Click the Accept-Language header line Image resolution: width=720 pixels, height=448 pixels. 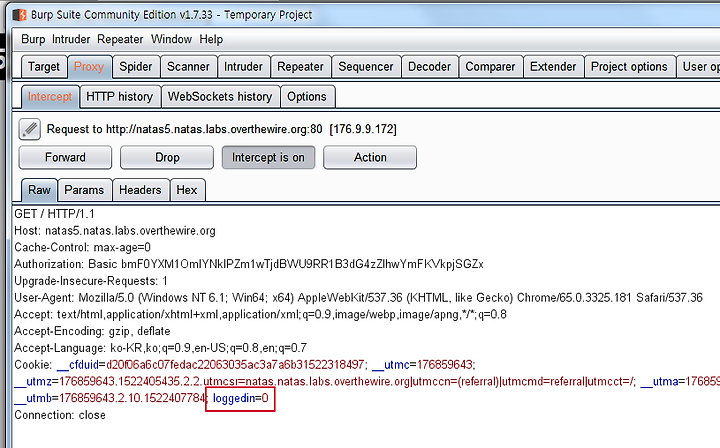click(x=161, y=348)
